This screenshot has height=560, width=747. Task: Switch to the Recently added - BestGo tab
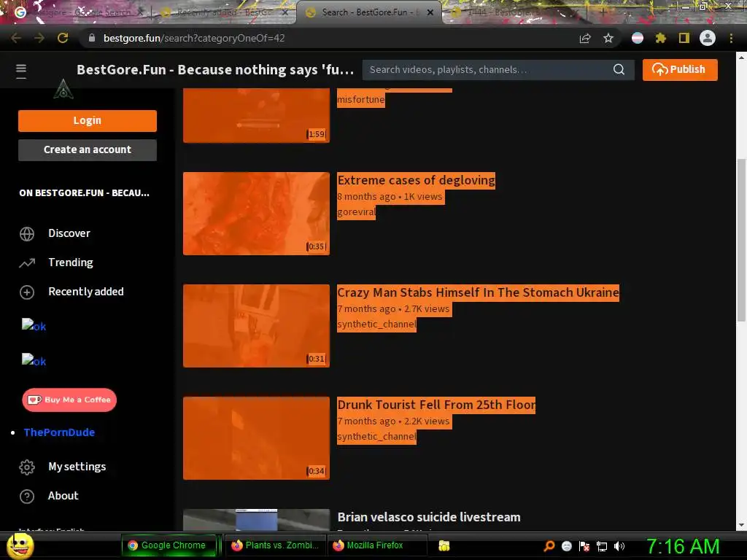(x=224, y=12)
